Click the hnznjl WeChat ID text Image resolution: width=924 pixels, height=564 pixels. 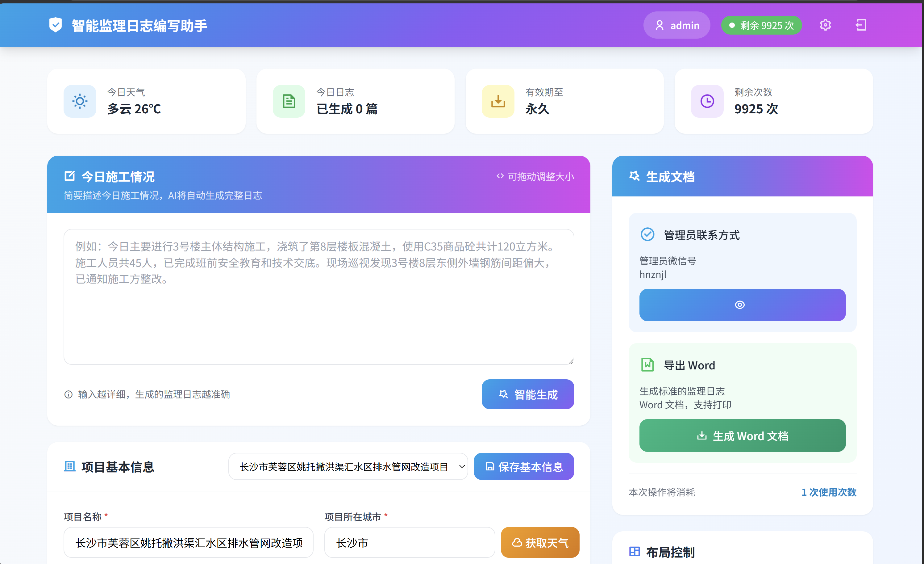click(x=653, y=275)
